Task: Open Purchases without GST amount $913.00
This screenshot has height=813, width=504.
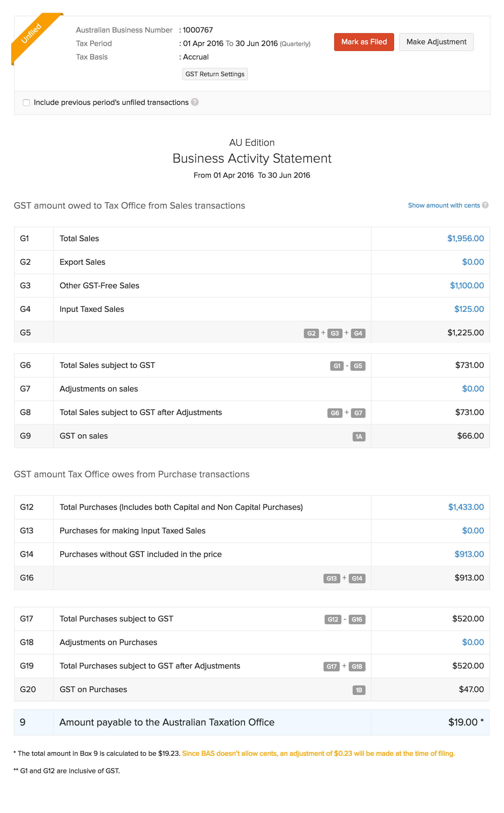Action: pos(469,554)
